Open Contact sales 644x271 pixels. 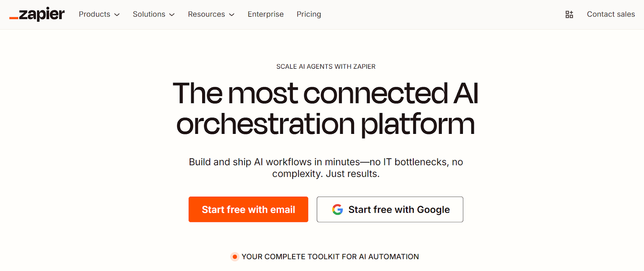[x=611, y=14]
